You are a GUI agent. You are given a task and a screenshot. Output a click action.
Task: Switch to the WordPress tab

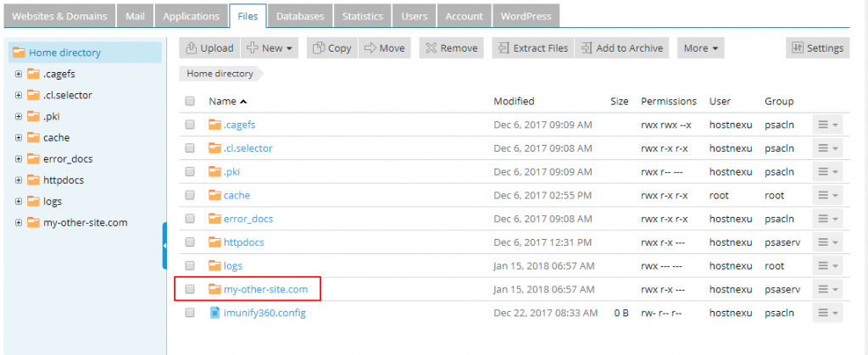[526, 16]
